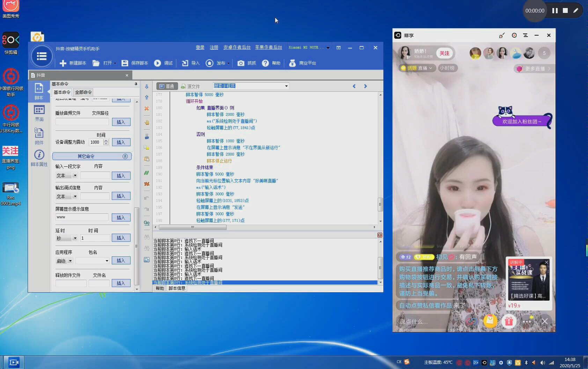Delete line with orange X icon
Image resolution: width=588 pixels, height=369 pixels.
point(147,108)
